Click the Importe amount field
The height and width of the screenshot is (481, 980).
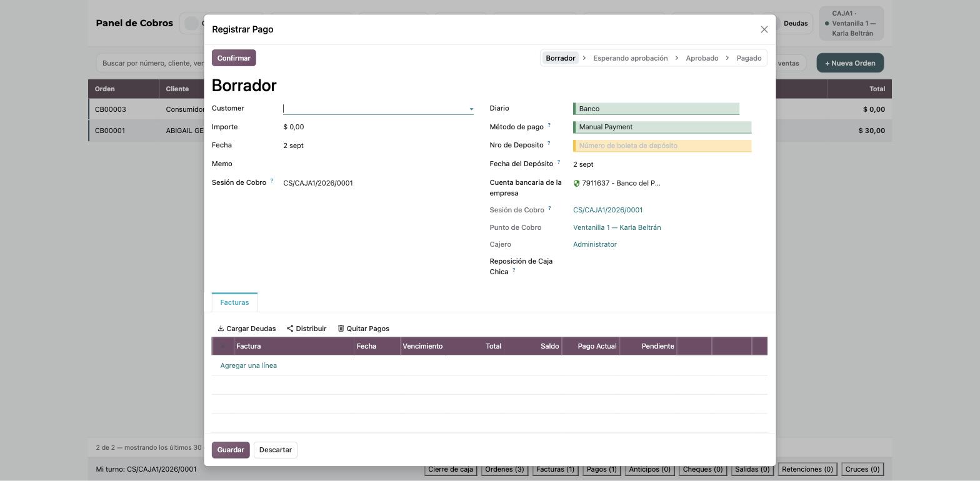tap(378, 127)
